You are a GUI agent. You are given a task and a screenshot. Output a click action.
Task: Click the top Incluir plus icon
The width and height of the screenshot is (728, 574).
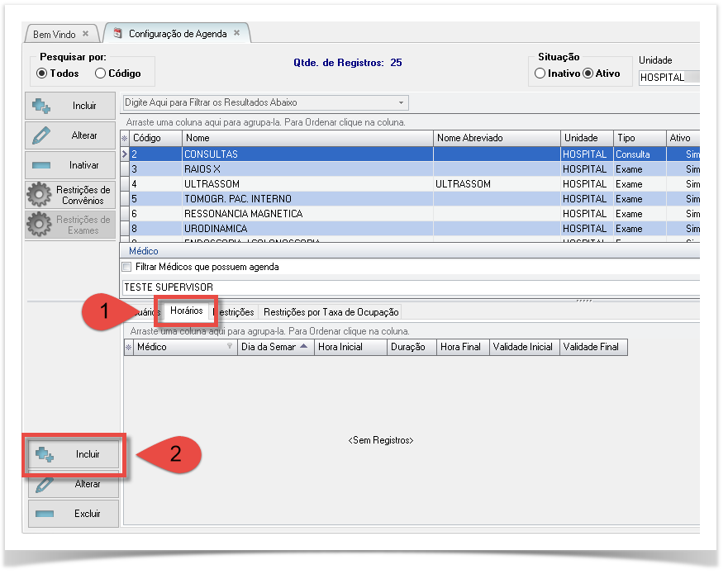[42, 107]
